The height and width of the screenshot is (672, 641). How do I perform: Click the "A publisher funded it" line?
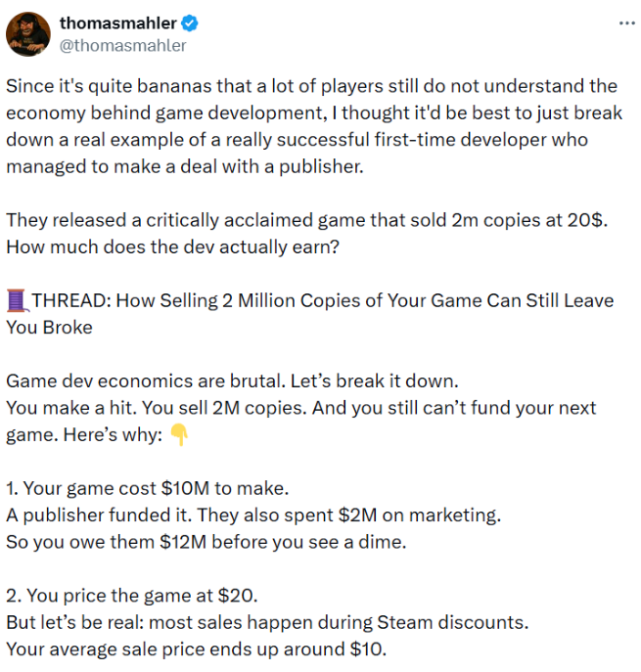point(254,515)
